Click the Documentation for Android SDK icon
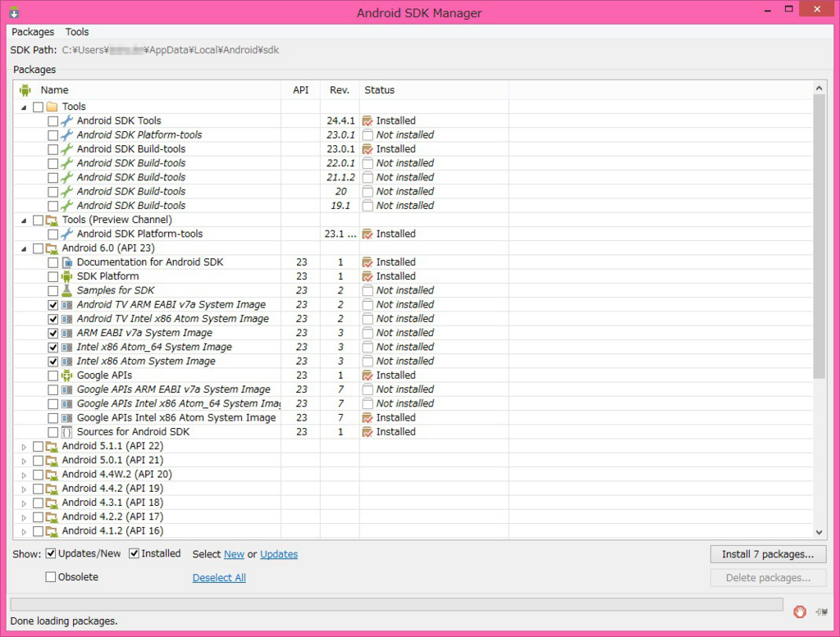Viewport: 840px width, 637px height. [66, 262]
